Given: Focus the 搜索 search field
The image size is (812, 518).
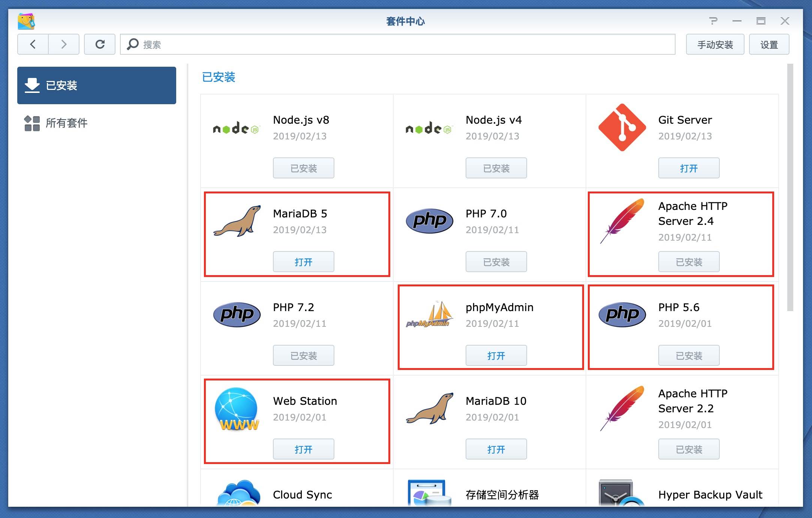Looking at the screenshot, I should pyautogui.click(x=398, y=44).
